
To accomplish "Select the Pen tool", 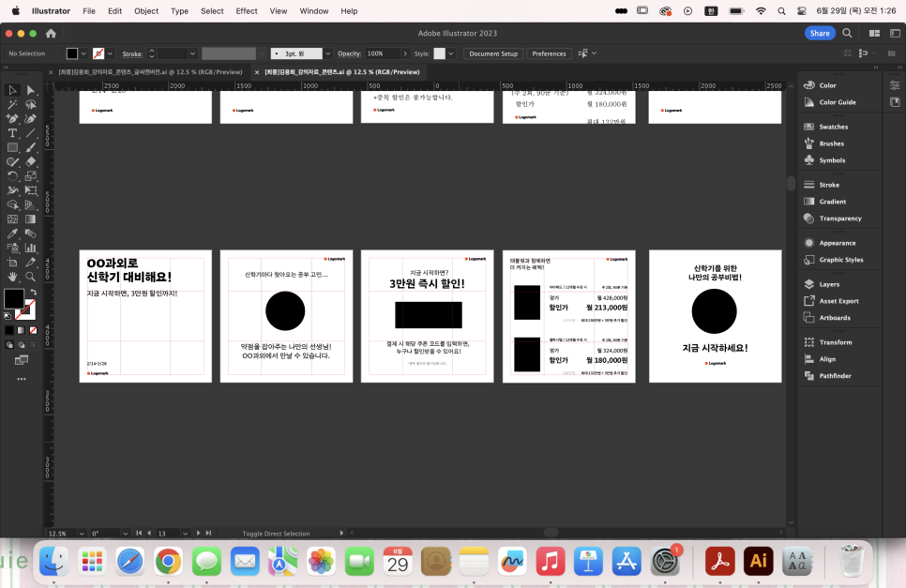I will pos(12,118).
